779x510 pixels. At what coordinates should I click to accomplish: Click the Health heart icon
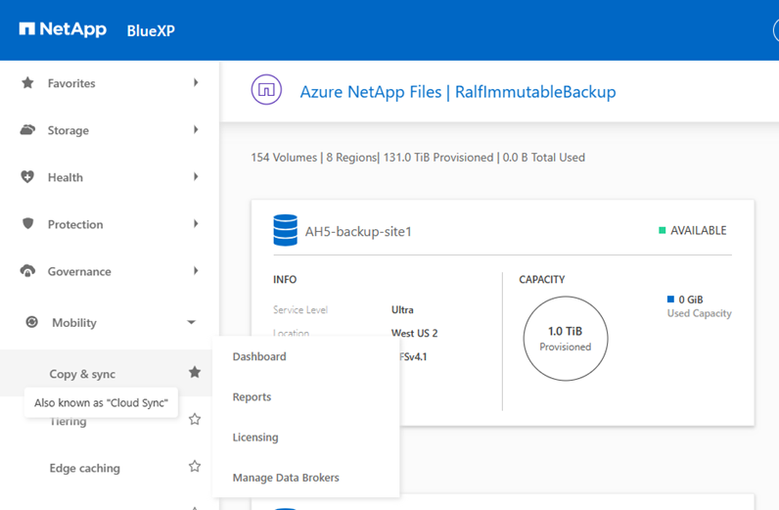[28, 177]
